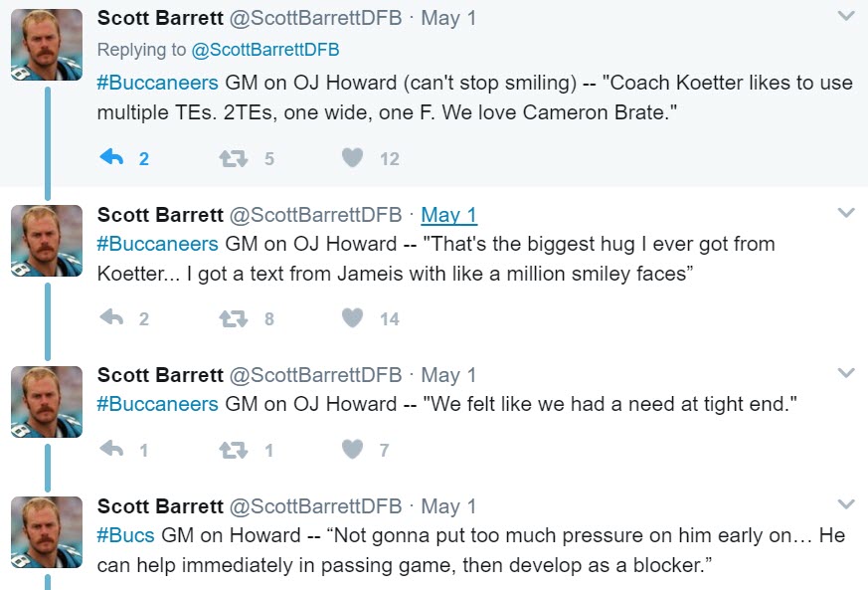Open the Scott Barrett name on last tweet
This screenshot has width=868, height=590.
point(160,506)
